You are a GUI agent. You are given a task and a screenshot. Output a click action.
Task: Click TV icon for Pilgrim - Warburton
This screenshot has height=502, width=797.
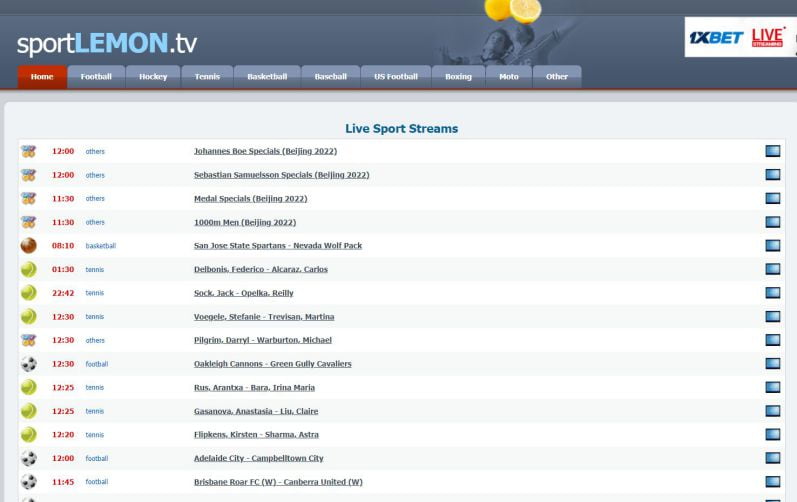[773, 340]
